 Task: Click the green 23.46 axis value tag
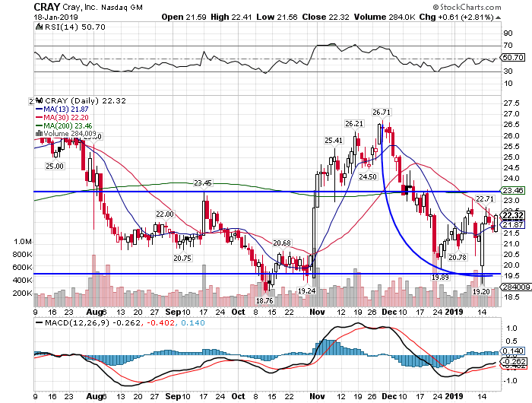click(x=513, y=190)
